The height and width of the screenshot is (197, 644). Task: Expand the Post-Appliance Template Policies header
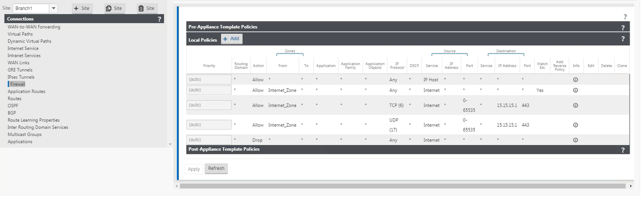tap(408, 149)
